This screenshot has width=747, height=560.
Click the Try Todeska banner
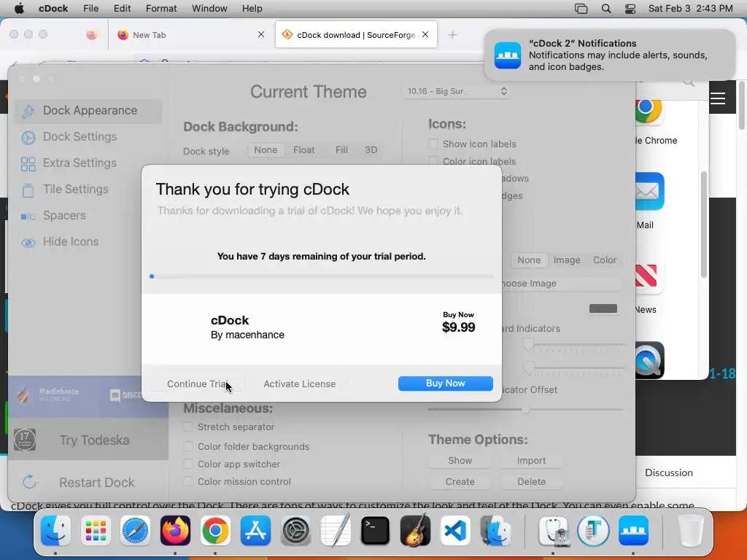click(88, 440)
